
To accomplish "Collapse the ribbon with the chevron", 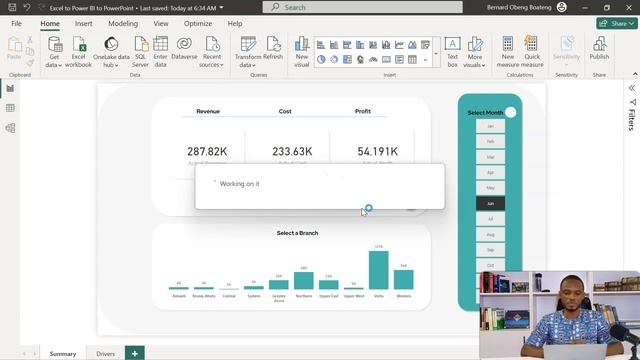I will pos(635,74).
